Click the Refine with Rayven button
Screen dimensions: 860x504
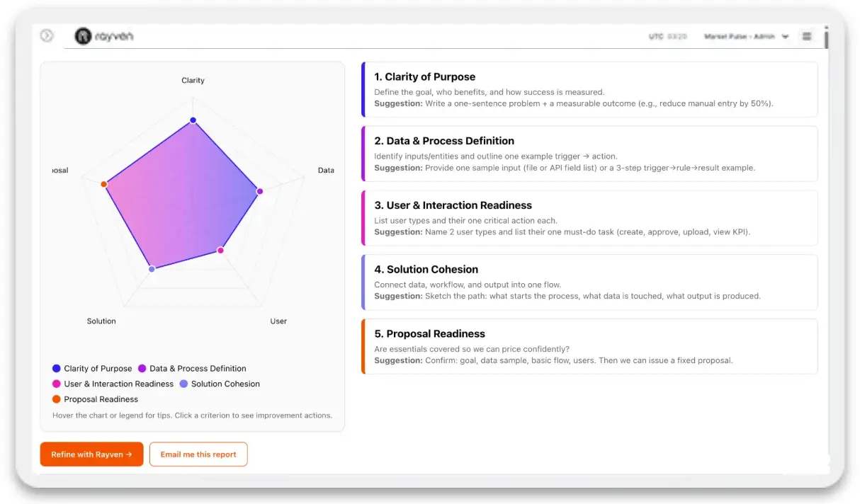(x=91, y=454)
